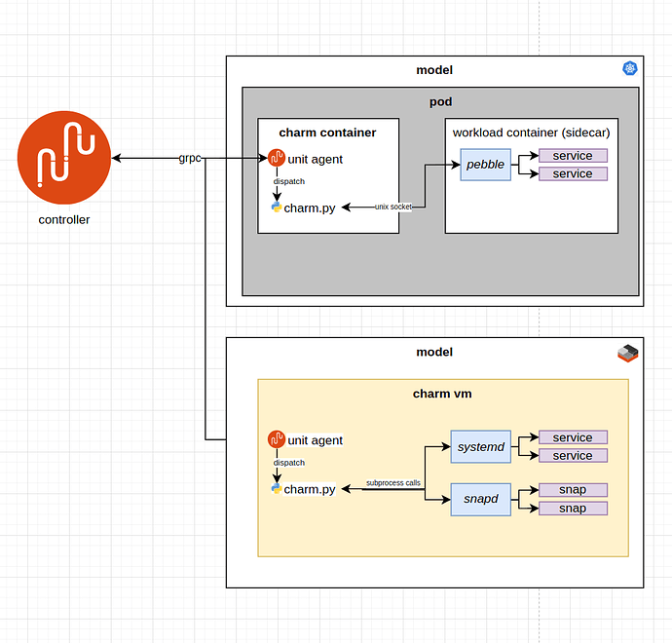This screenshot has height=643, width=672.
Task: Select the LXD icon in bottom model
Action: [x=628, y=354]
